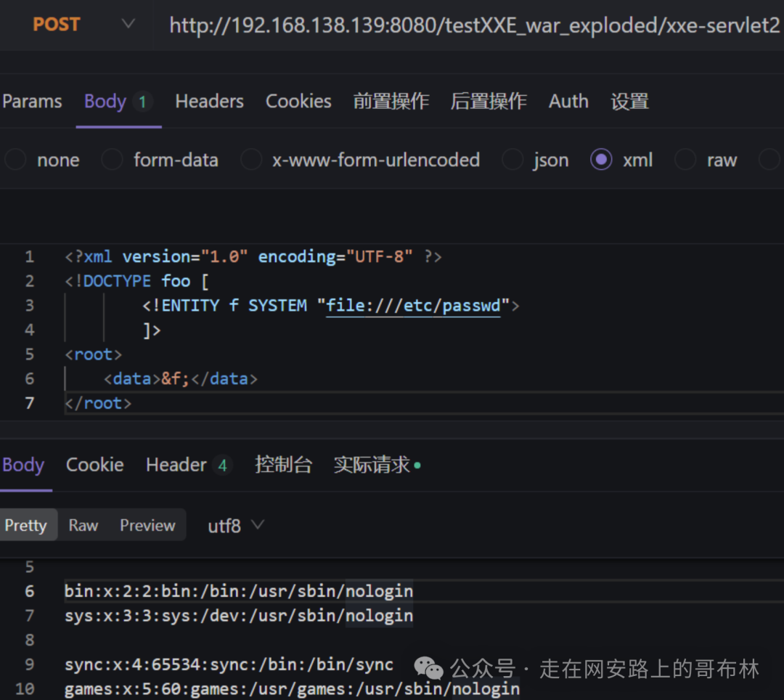The image size is (784, 700).
Task: Click the request URL field
Action: pos(474,25)
